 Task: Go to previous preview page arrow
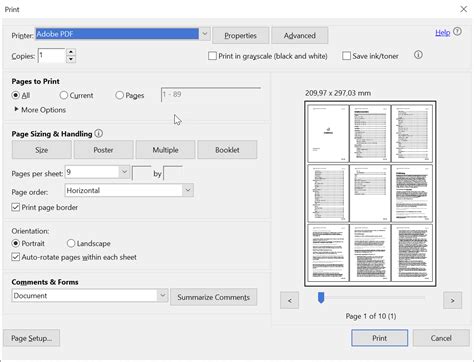289,300
